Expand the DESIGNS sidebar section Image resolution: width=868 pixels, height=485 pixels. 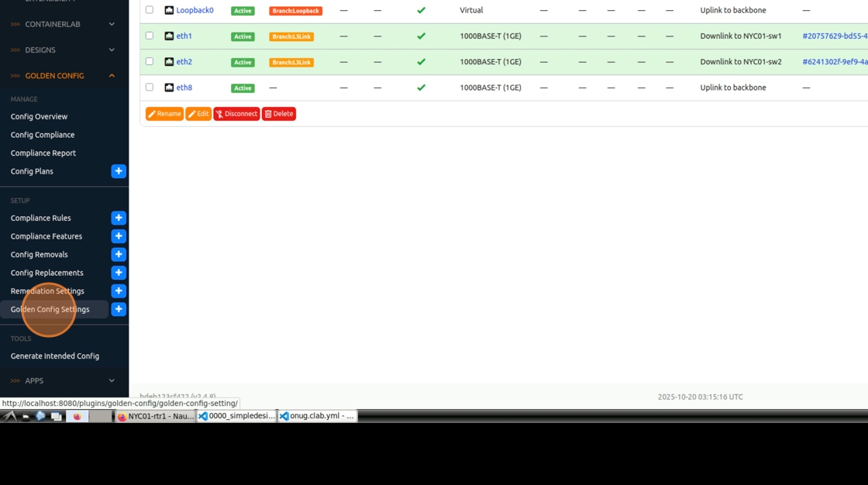64,50
